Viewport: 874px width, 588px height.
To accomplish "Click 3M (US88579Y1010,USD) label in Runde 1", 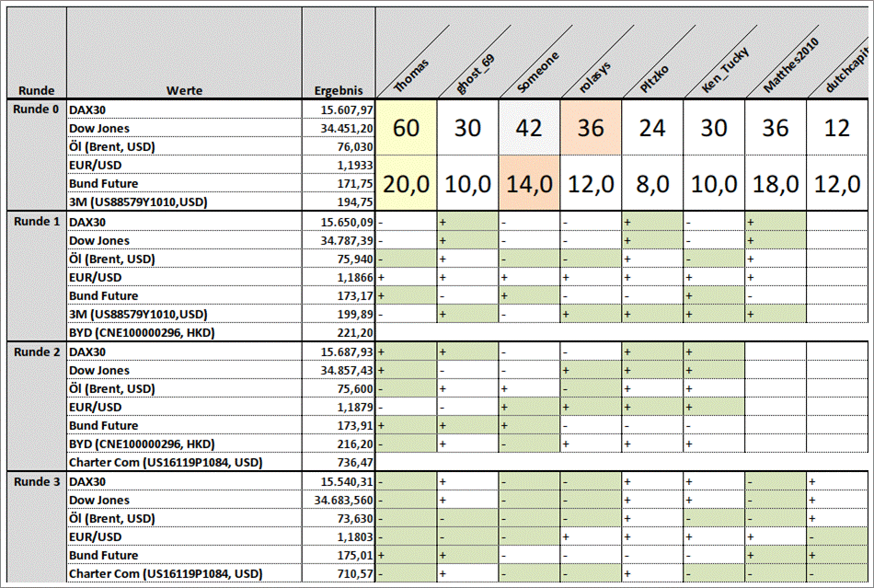I will (138, 314).
